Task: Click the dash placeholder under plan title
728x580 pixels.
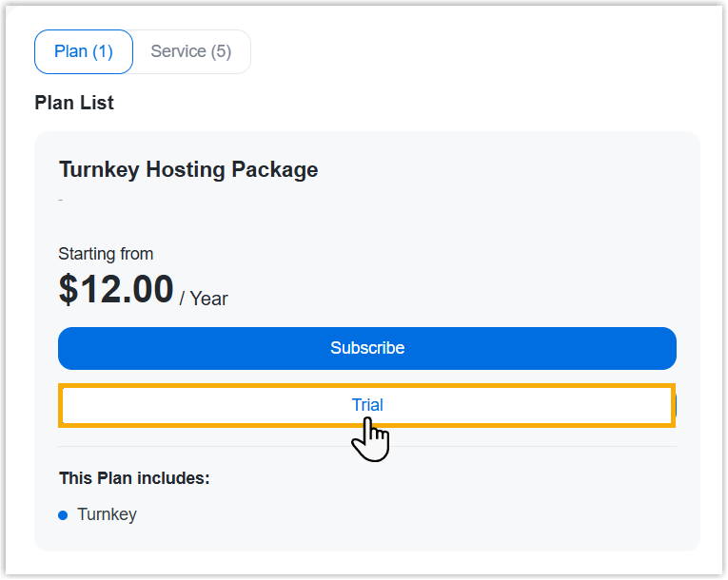Action: coord(61,200)
